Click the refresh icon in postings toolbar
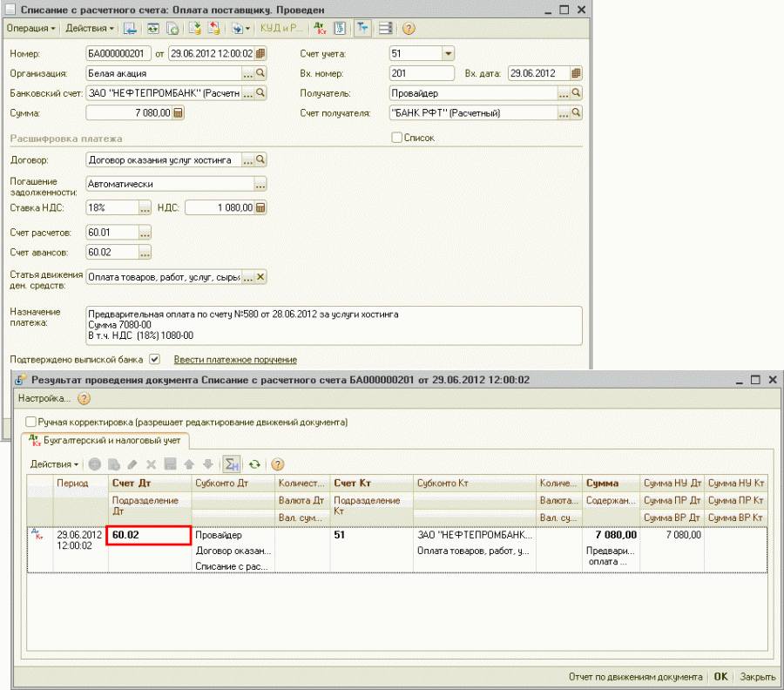 point(254,464)
